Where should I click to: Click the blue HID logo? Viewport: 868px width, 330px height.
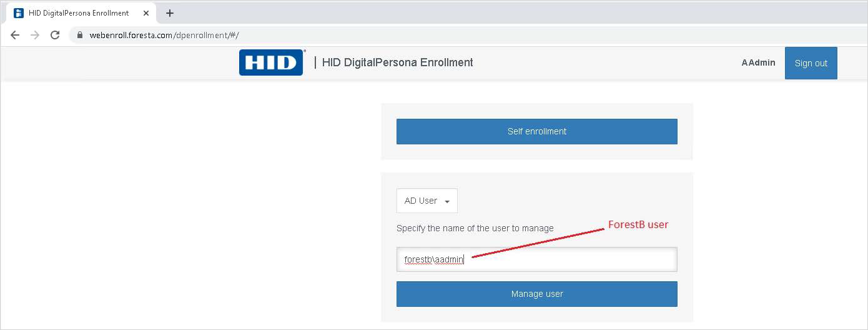point(271,62)
